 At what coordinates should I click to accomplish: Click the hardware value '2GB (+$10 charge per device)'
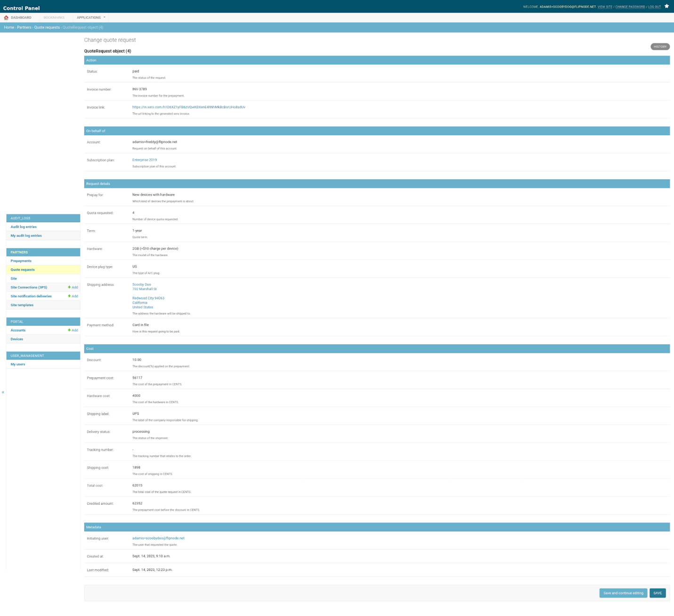click(x=155, y=249)
